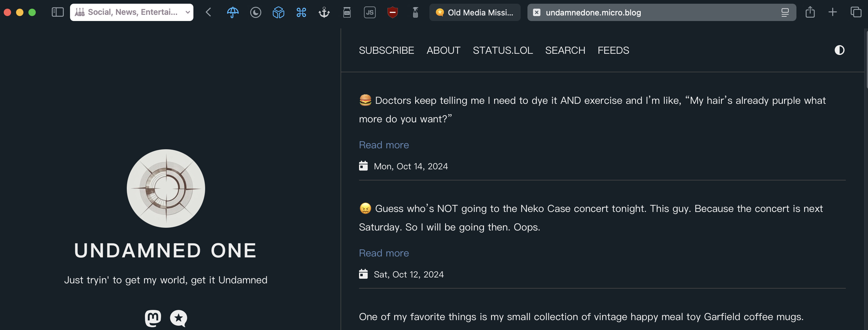Open the JS script extension icon
The height and width of the screenshot is (330, 868).
[x=370, y=12]
